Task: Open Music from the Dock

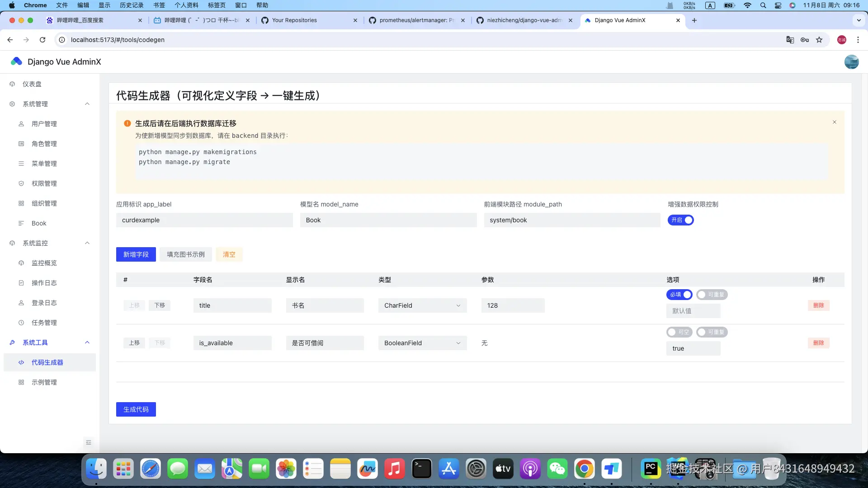Action: [394, 469]
